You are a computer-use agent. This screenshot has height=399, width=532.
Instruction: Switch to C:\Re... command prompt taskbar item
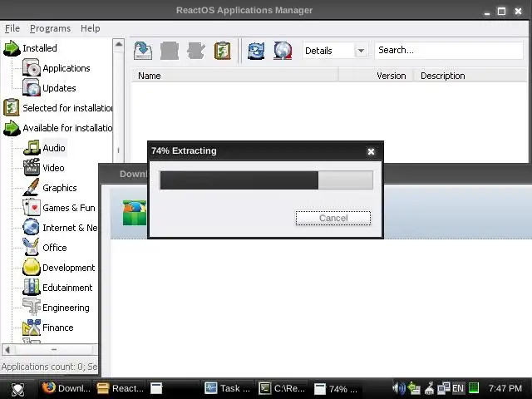point(283,388)
